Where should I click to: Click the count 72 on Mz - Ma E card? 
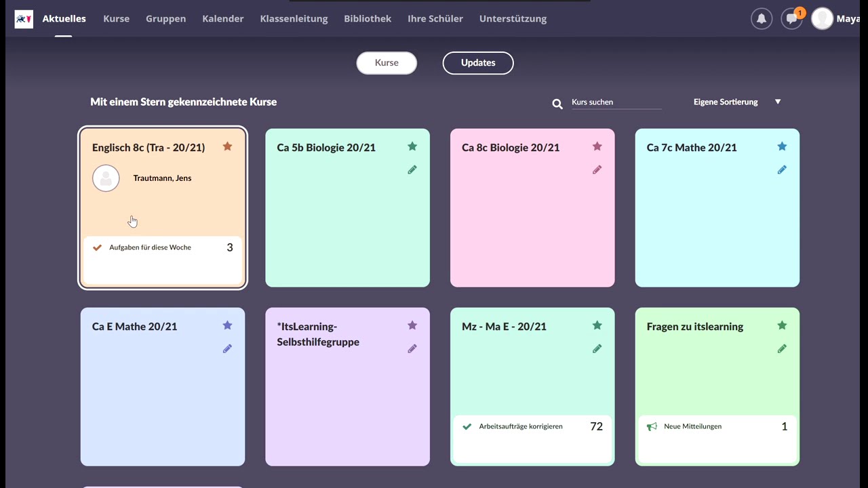[596, 426]
